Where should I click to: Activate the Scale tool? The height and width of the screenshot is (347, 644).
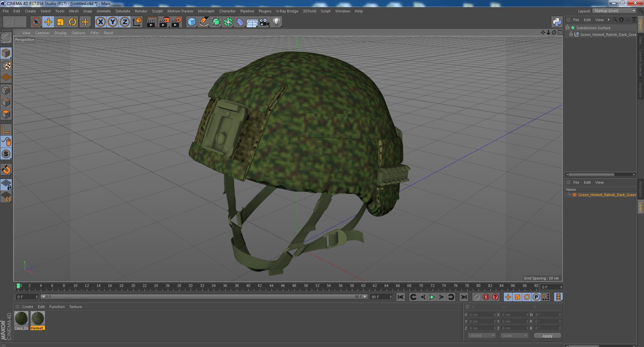coord(60,22)
